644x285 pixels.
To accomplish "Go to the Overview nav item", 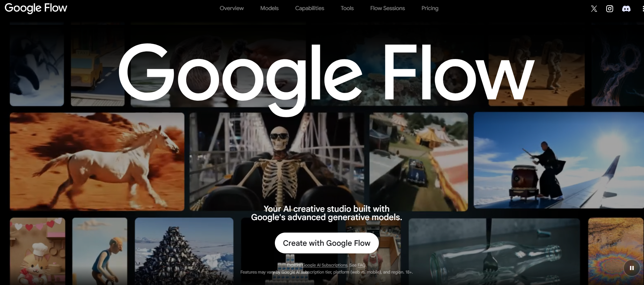I will pyautogui.click(x=232, y=8).
